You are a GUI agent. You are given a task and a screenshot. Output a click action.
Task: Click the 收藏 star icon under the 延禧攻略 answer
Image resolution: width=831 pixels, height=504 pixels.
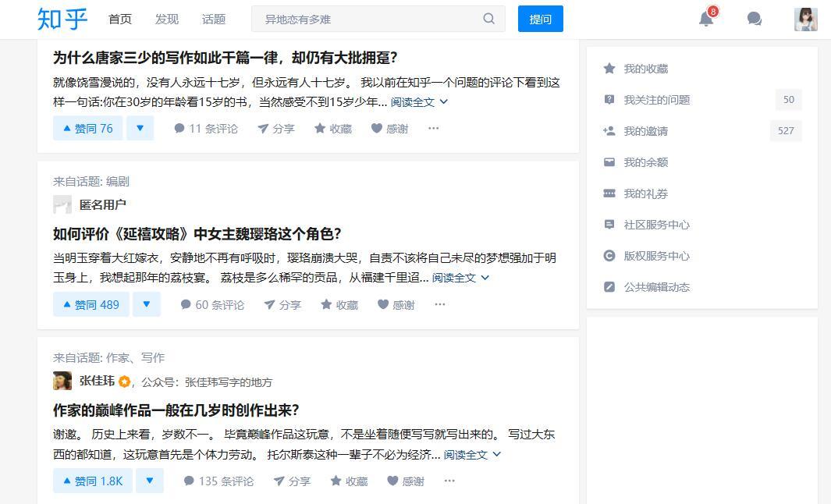(x=327, y=304)
